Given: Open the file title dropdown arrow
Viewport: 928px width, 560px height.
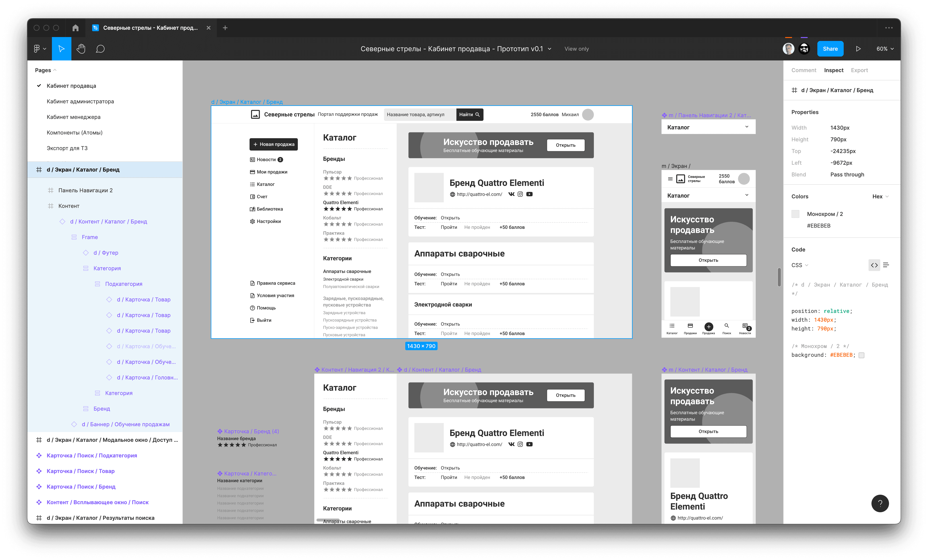Looking at the screenshot, I should pos(550,49).
